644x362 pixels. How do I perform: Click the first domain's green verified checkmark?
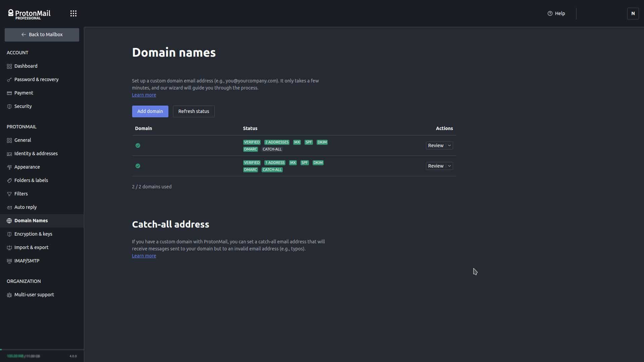coord(138,145)
